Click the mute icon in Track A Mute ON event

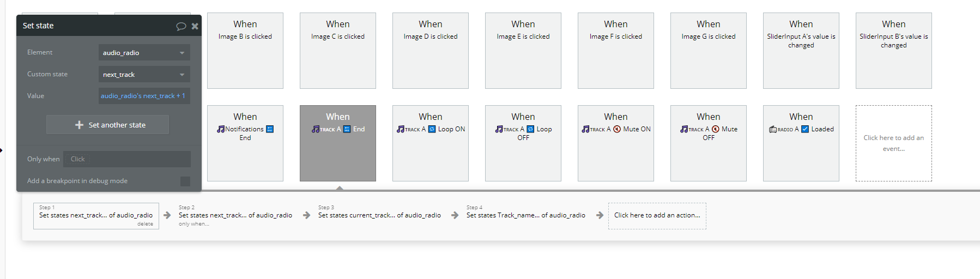point(617,129)
